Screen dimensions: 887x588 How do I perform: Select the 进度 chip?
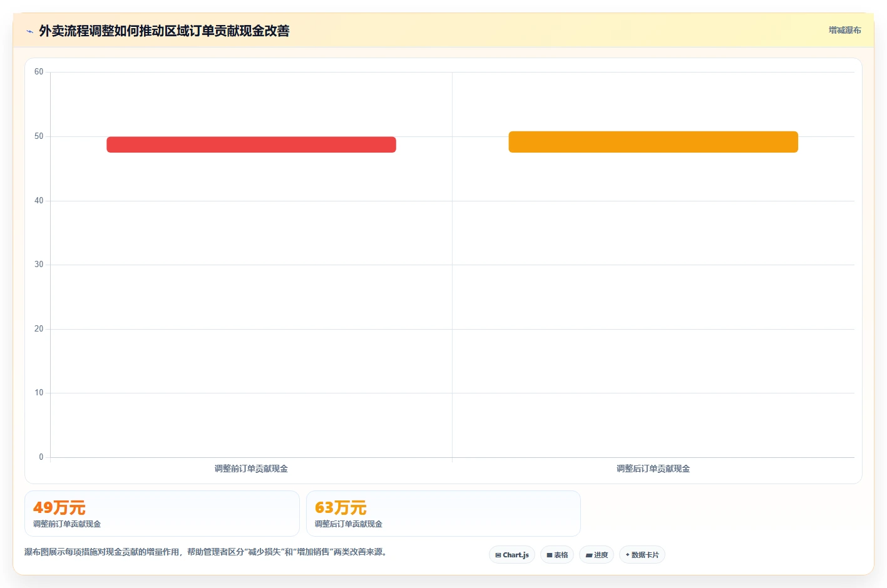point(597,555)
